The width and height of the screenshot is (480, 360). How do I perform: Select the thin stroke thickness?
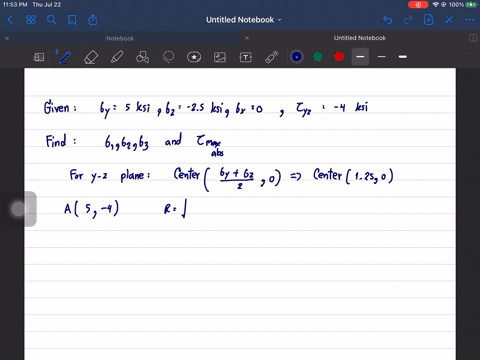coord(382,57)
